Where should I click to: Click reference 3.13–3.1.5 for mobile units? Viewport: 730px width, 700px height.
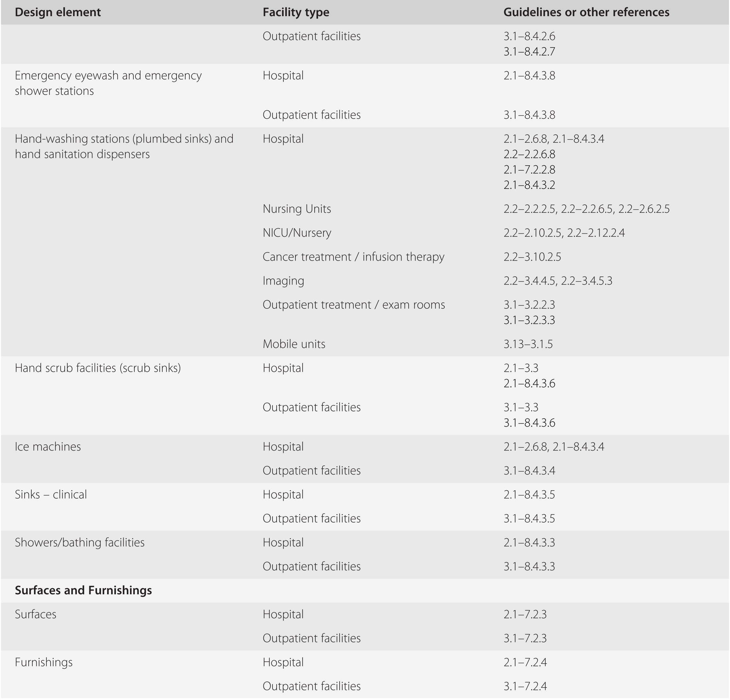point(528,344)
